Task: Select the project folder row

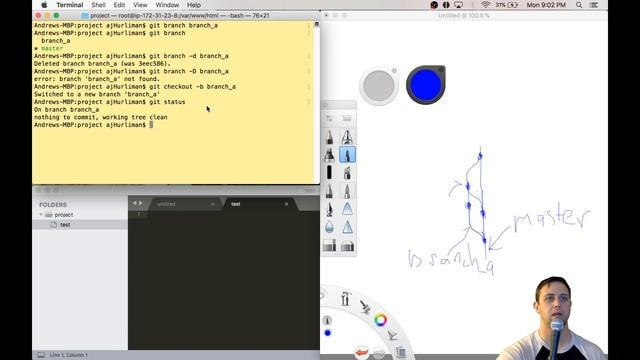Action: 80,215
